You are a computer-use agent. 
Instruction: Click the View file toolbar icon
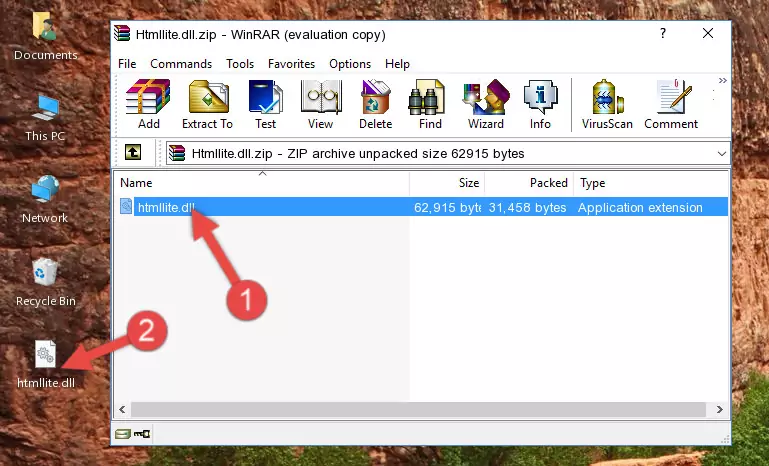321,104
